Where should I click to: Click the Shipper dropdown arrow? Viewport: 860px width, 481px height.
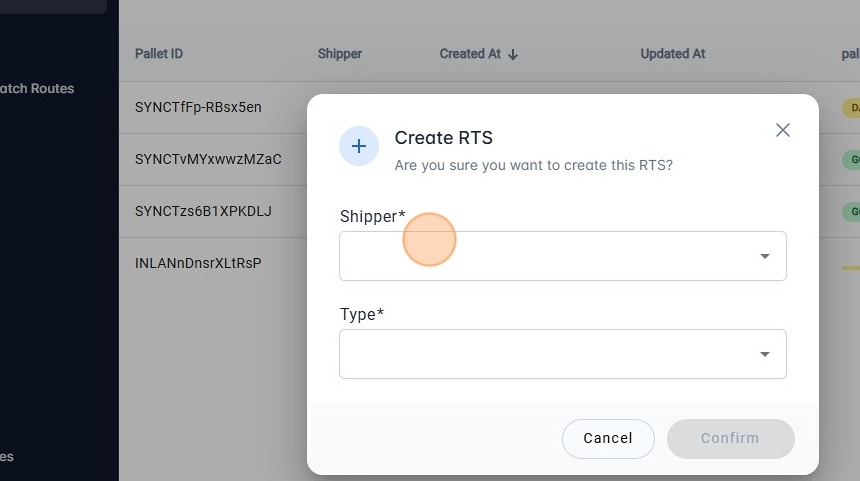coord(765,256)
